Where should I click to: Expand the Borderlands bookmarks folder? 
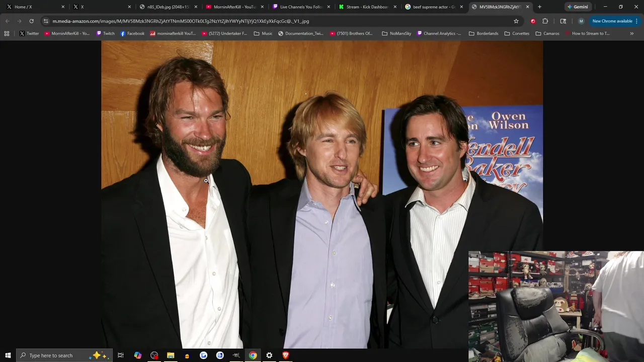coord(484,34)
